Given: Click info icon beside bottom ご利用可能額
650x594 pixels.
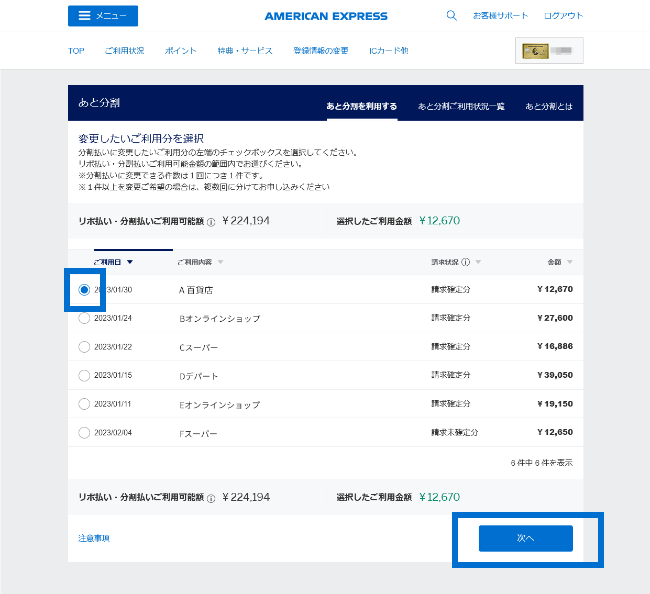Looking at the screenshot, I should tap(211, 498).
